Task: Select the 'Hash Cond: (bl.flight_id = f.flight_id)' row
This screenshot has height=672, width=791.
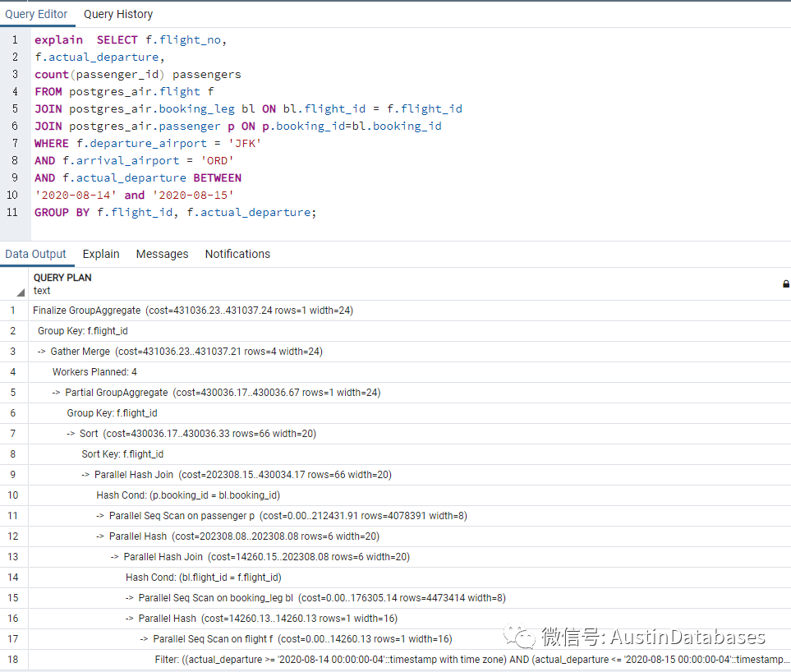Action: (x=410, y=578)
